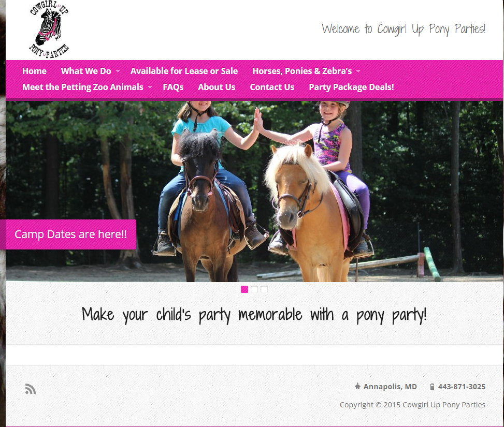Viewport: 504px width, 427px height.
Task: Go to the Home menu item
Action: (34, 71)
